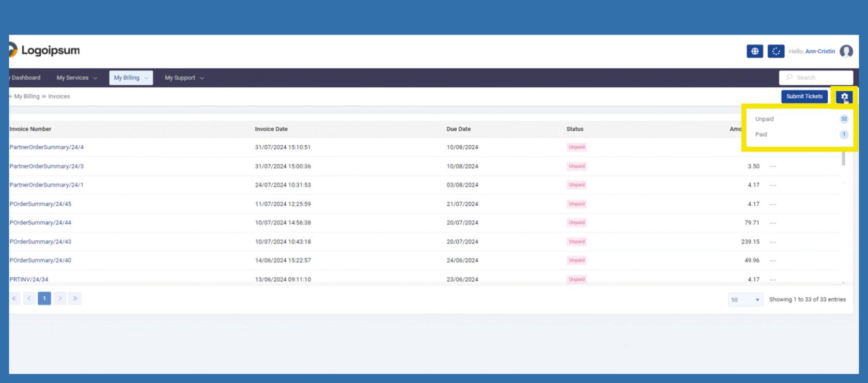Open three-dot menu for 79.71 invoice

point(773,223)
